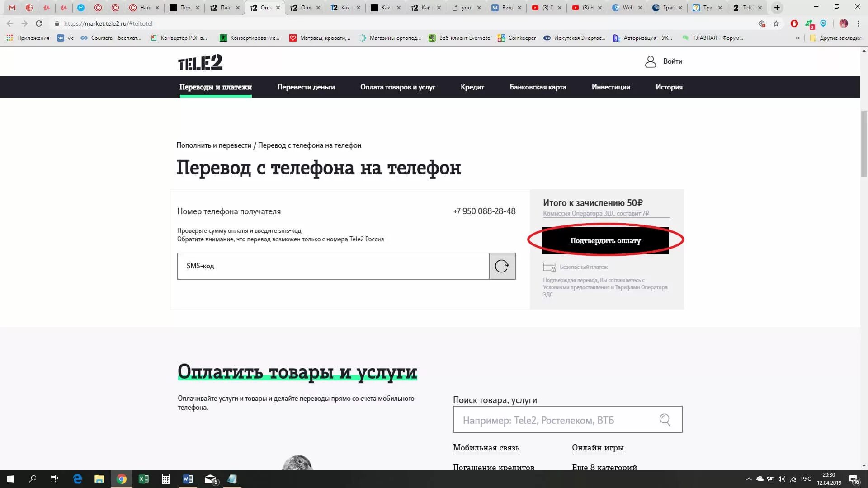868x488 pixels.
Task: Switch input language РУС indicator
Action: (806, 479)
